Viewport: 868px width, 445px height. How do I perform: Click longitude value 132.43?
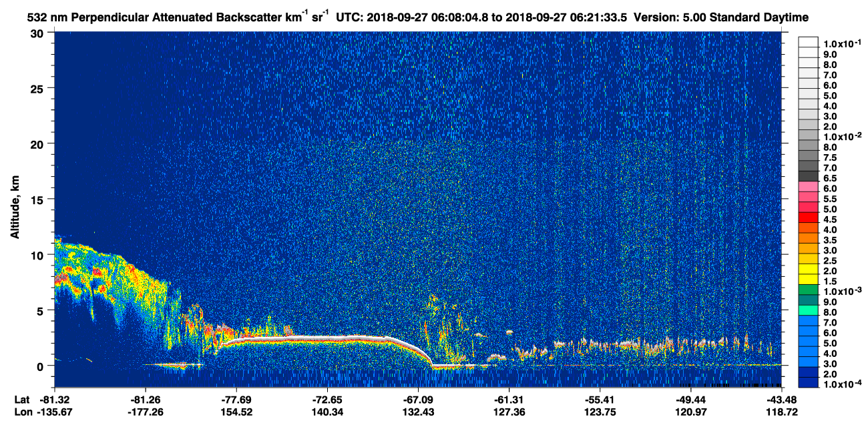[x=417, y=412]
